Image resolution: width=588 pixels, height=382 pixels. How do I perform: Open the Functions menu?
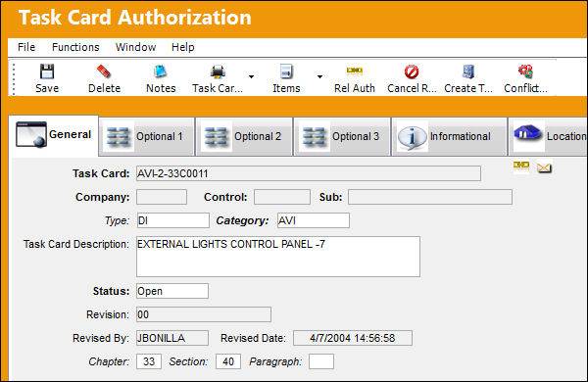pyautogui.click(x=75, y=47)
